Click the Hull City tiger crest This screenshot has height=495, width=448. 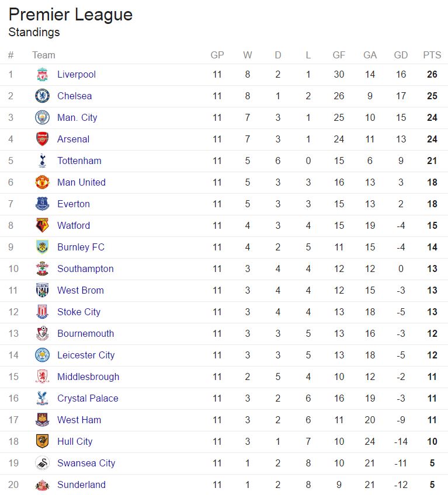click(x=42, y=442)
